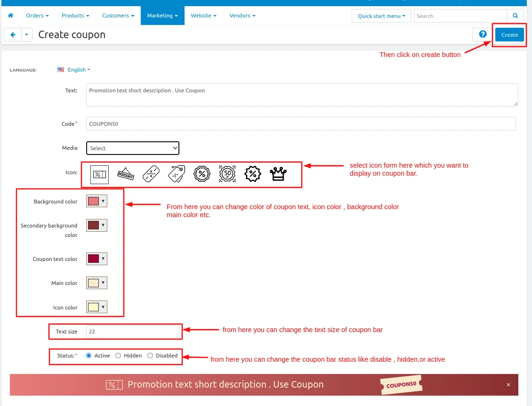The width and height of the screenshot is (532, 406).
Task: Open the Media select dropdown
Action: point(133,148)
